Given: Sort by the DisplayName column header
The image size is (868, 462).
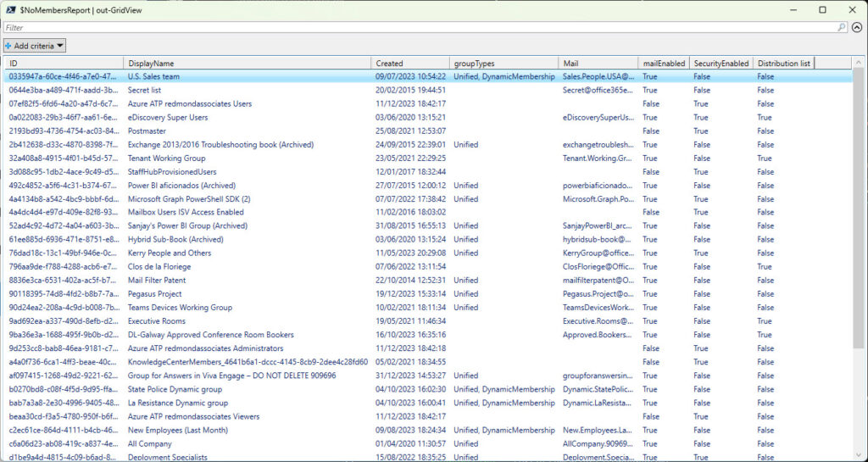Looking at the screenshot, I should tap(248, 64).
